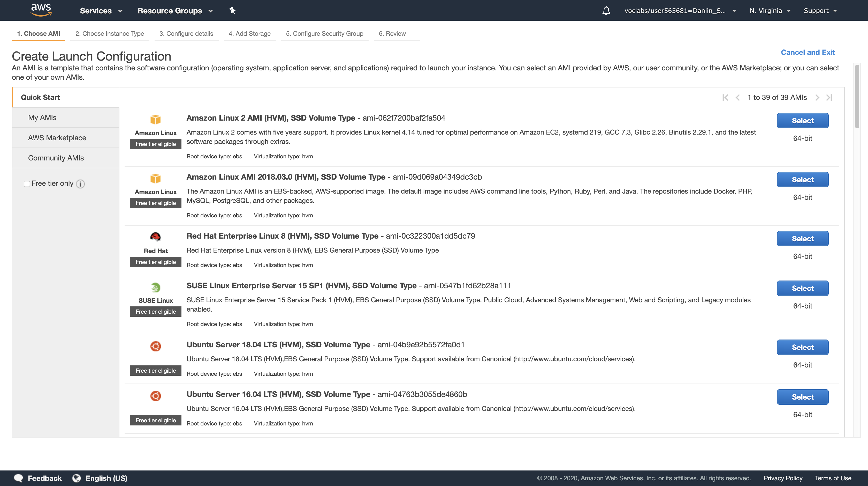Go to next page of AMIs arrow
This screenshot has height=486, width=868.
point(817,98)
